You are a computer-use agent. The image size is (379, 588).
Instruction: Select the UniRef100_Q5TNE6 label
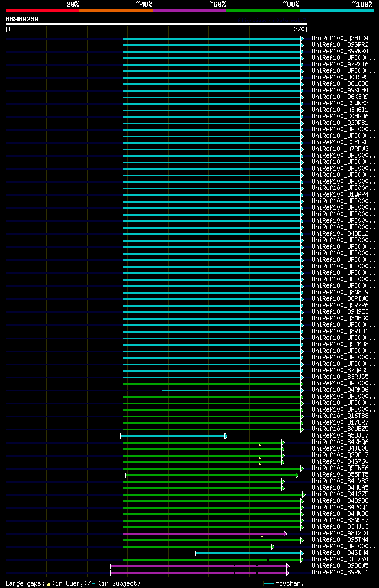tap(340, 468)
